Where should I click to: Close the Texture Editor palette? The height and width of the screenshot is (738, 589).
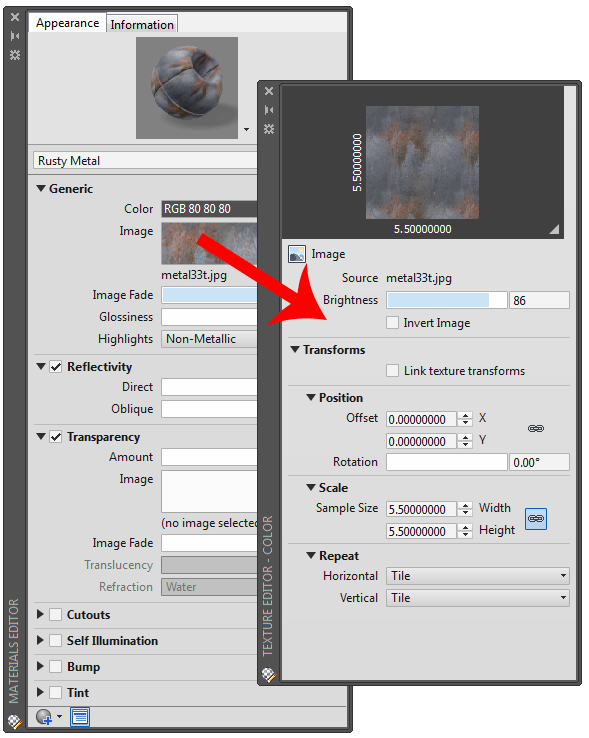(x=269, y=91)
